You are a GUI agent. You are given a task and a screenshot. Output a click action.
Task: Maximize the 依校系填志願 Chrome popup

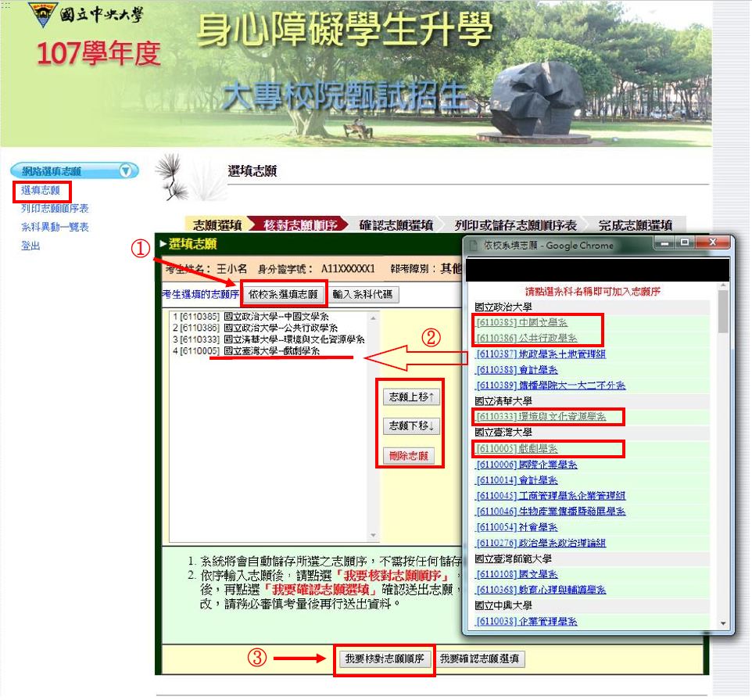point(685,242)
